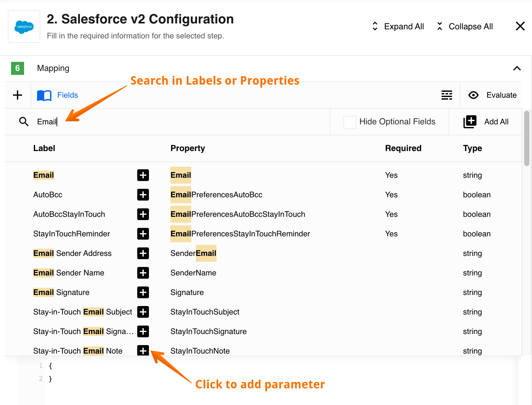Click the Property column header
The height and width of the screenshot is (405, 532).
click(x=188, y=148)
